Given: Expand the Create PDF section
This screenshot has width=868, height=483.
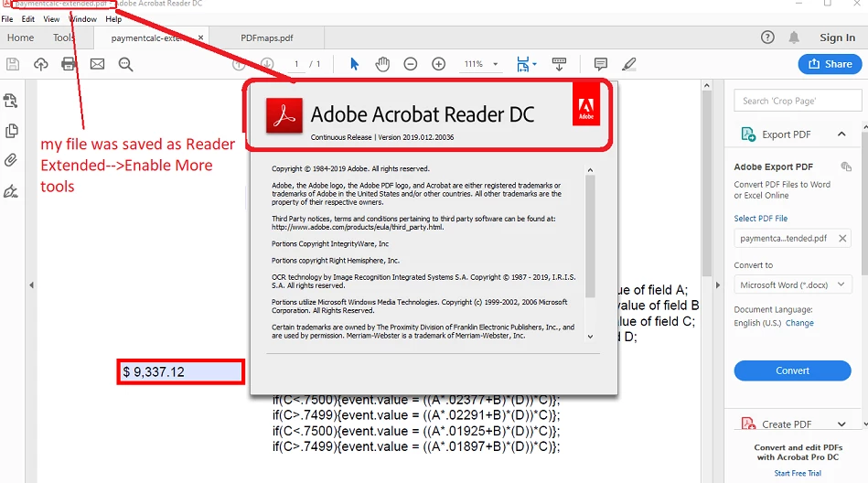Looking at the screenshot, I should pos(841,424).
